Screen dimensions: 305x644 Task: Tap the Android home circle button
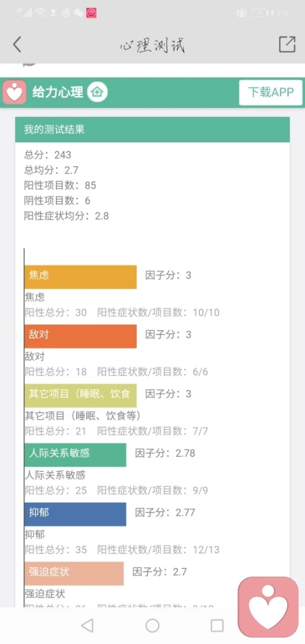pos(152,626)
